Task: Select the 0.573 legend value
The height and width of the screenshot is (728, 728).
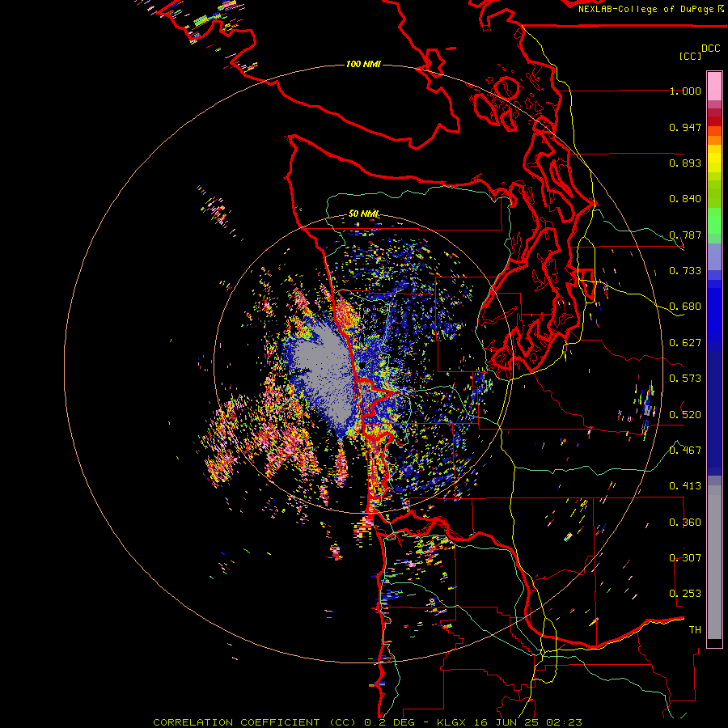Action: coord(685,379)
